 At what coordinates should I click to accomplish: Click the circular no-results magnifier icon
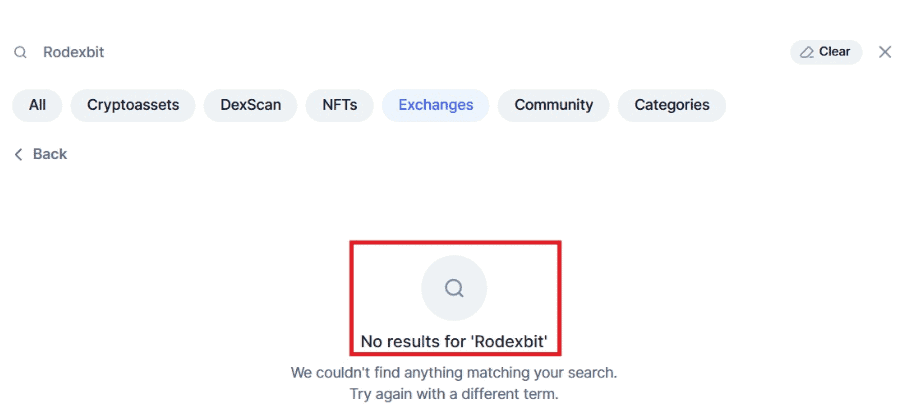point(454,288)
